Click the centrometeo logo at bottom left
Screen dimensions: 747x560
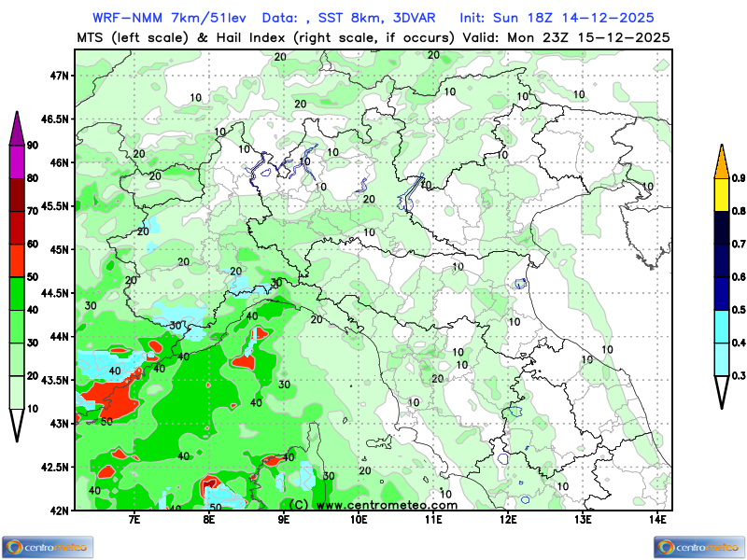coord(47,546)
